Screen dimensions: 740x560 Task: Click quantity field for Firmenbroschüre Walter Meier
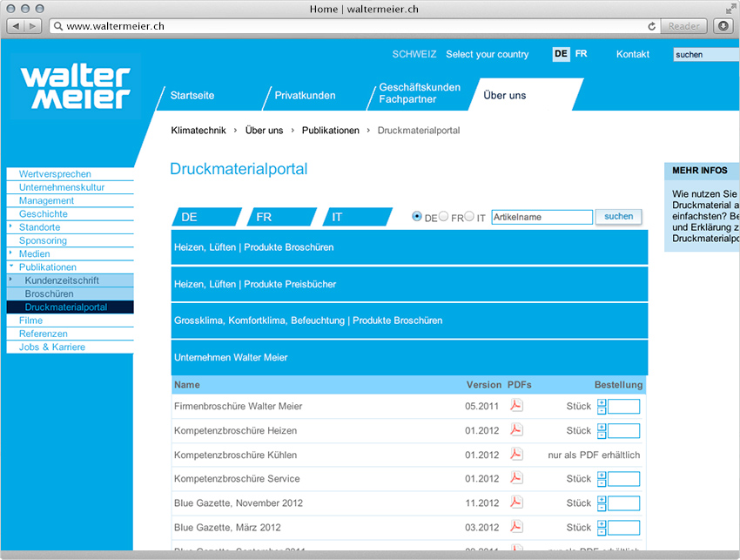point(623,406)
